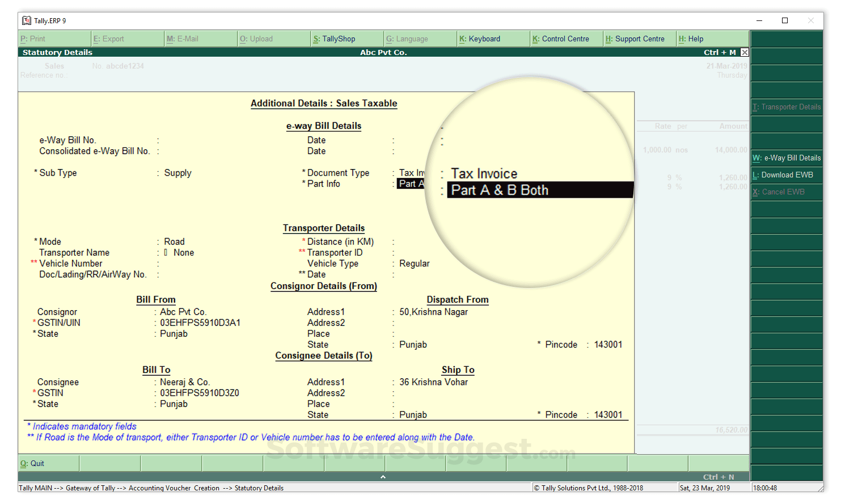Click the Transporter Name field showing None
The height and width of the screenshot is (504, 841).
click(x=183, y=253)
